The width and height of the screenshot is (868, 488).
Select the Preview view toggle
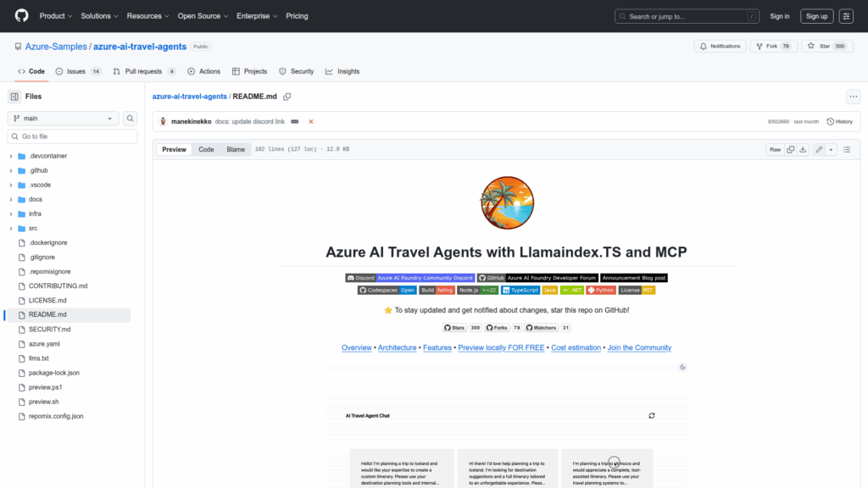[x=174, y=150]
